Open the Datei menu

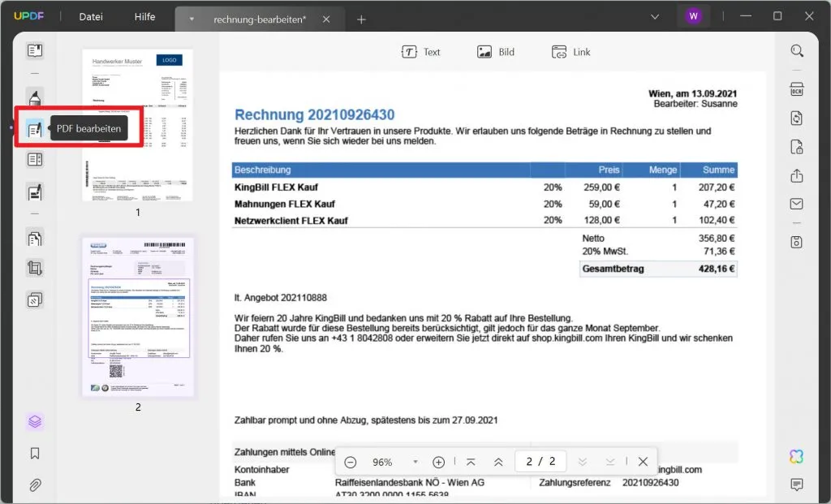click(91, 17)
